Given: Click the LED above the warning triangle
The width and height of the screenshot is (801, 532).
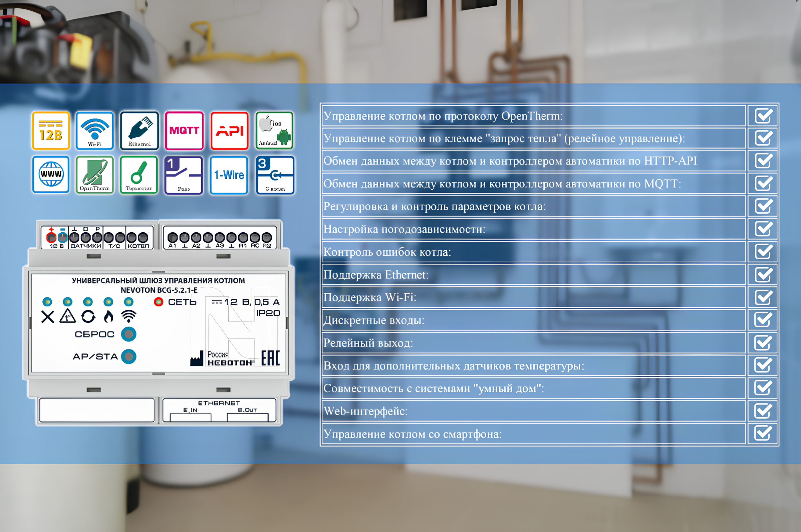Looking at the screenshot, I should (67, 301).
